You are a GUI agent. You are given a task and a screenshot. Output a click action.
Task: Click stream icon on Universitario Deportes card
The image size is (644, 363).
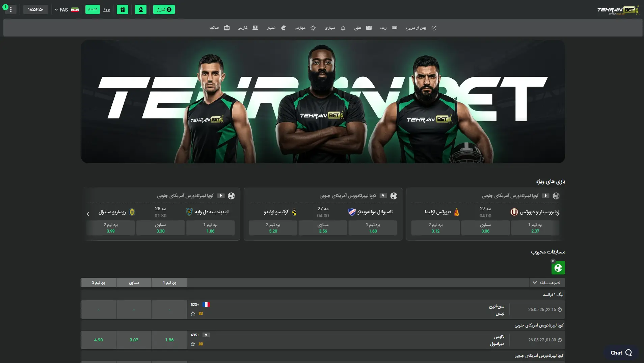[545, 196]
